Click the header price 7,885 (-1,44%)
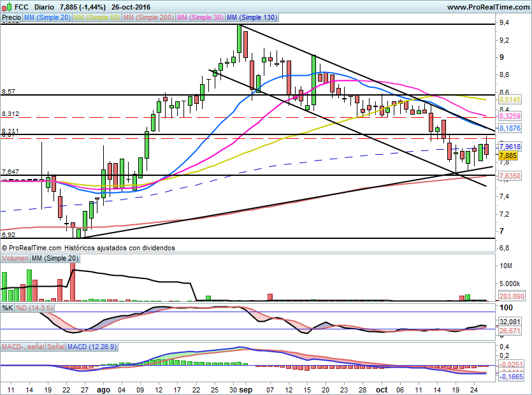This screenshot has width=532, height=395. pos(82,7)
